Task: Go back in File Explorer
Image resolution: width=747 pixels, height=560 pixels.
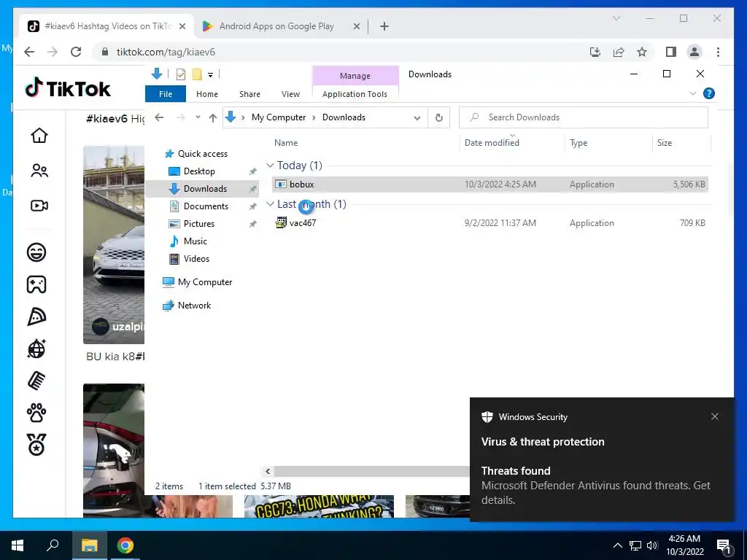Action: click(159, 117)
